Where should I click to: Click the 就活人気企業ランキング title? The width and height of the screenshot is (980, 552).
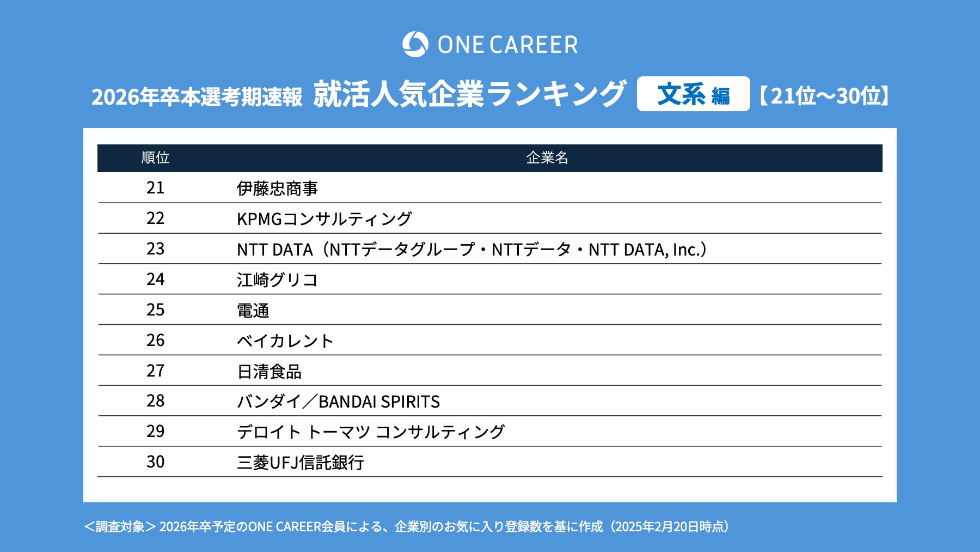coord(469,94)
